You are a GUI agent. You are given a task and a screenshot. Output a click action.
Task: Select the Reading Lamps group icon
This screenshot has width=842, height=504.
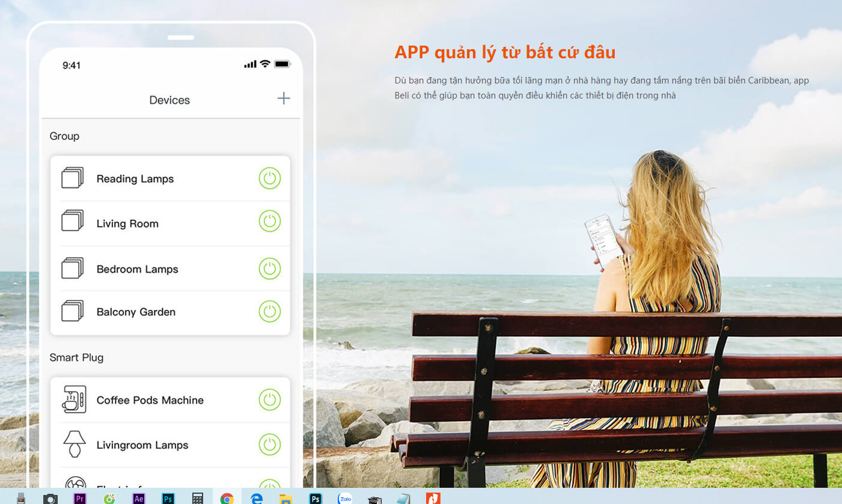pyautogui.click(x=73, y=178)
